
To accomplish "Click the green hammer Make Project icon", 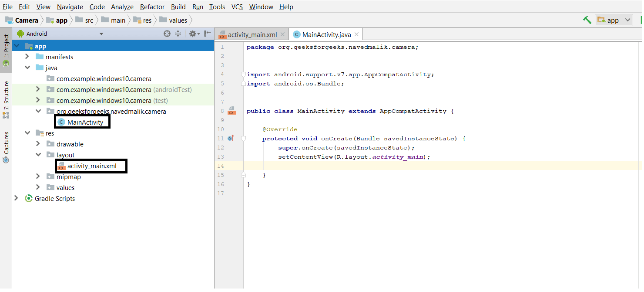I will (x=587, y=20).
